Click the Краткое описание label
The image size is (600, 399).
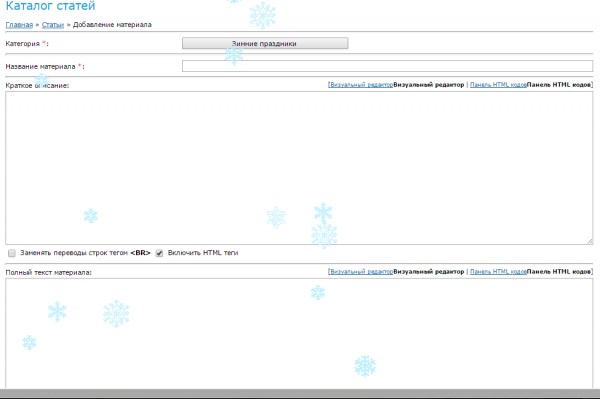(x=37, y=85)
